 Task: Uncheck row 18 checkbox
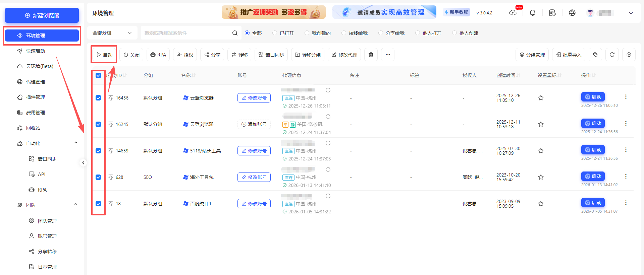[98, 204]
